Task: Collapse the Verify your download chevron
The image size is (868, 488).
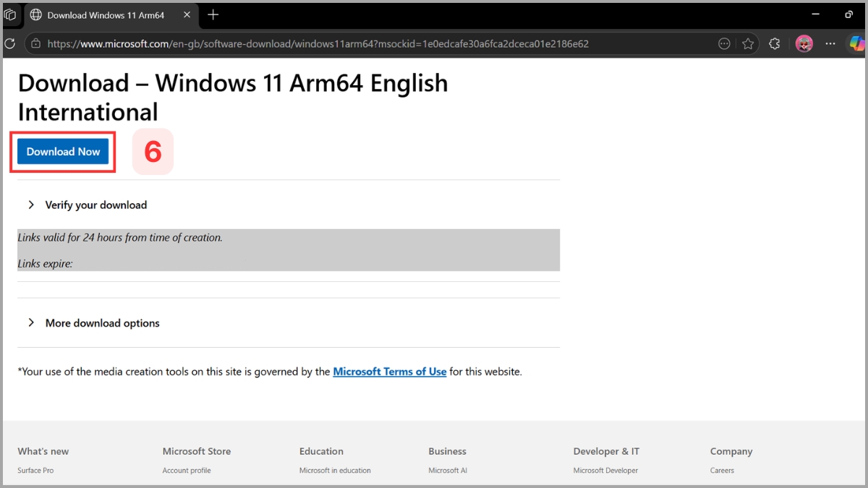Action: tap(30, 205)
